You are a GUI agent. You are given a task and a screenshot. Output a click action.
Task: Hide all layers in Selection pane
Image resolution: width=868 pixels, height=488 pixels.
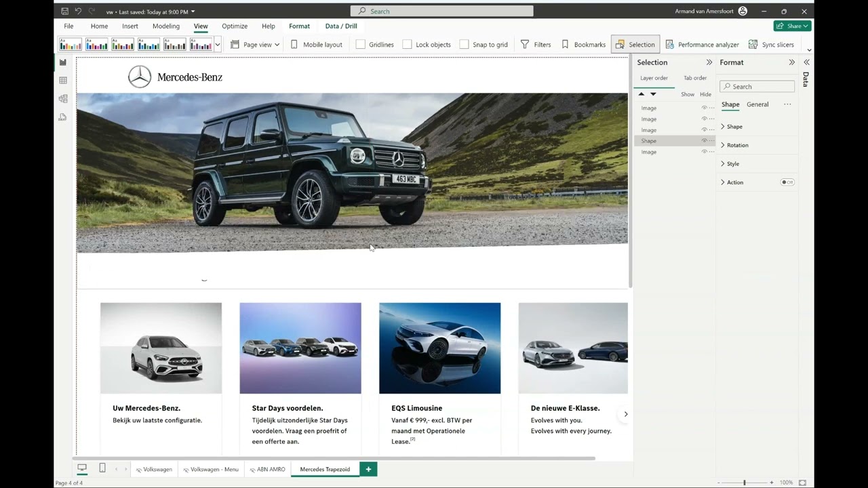705,94
